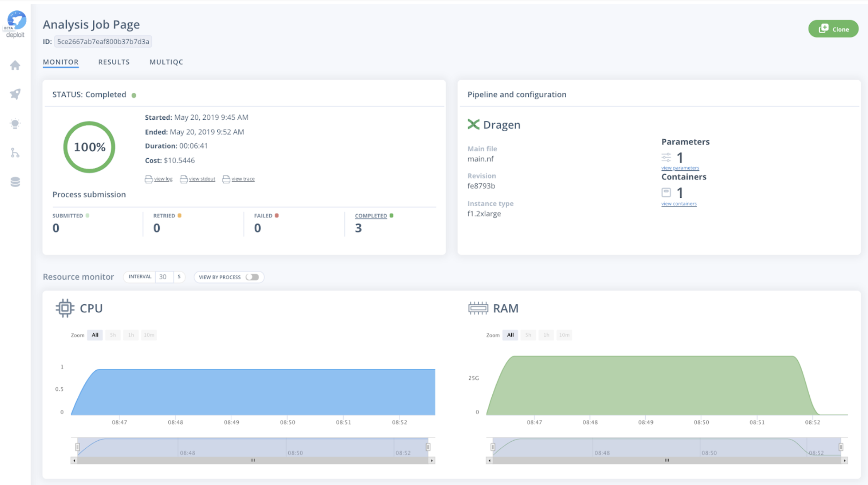The height and width of the screenshot is (485, 868).
Task: Click CPU chart scrollbar right arrow
Action: (432, 460)
